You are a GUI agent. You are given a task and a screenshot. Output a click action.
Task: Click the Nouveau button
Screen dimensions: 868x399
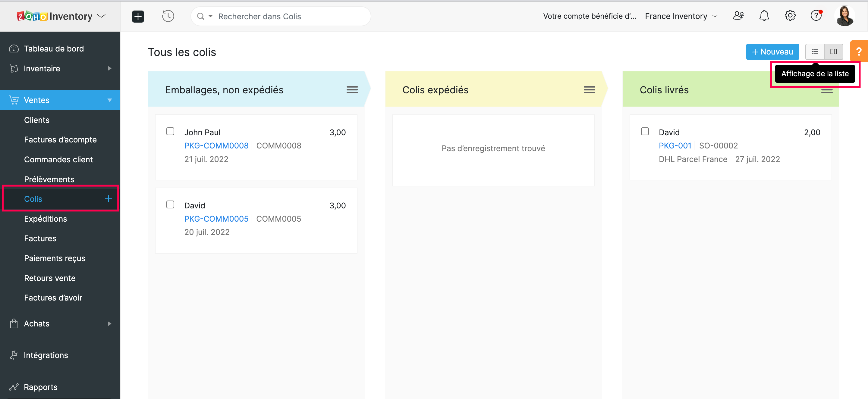772,51
